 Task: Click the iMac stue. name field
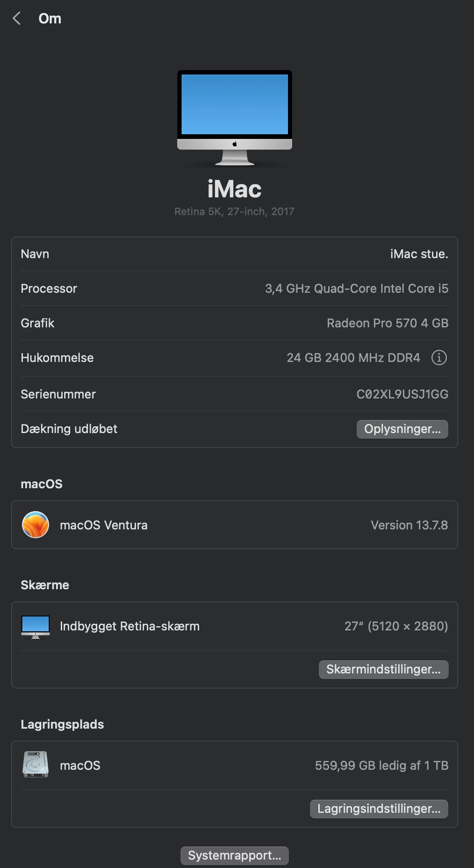pyautogui.click(x=419, y=254)
